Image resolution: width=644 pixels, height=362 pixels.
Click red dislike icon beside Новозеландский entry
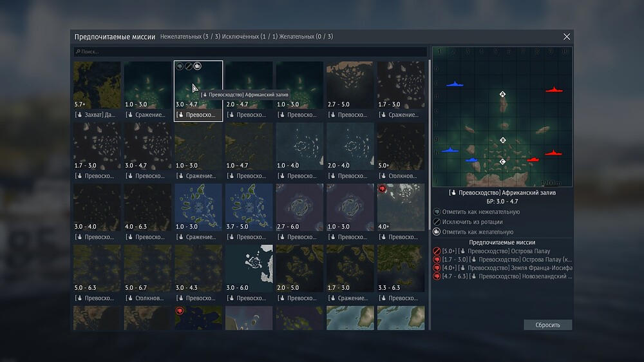437,276
